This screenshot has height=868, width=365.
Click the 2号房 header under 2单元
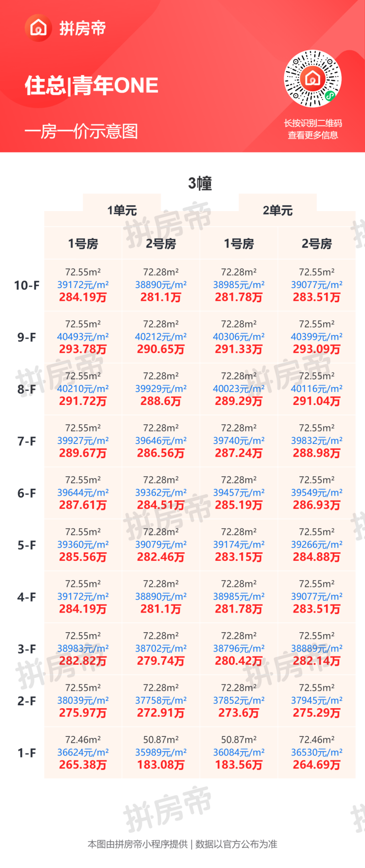(317, 244)
